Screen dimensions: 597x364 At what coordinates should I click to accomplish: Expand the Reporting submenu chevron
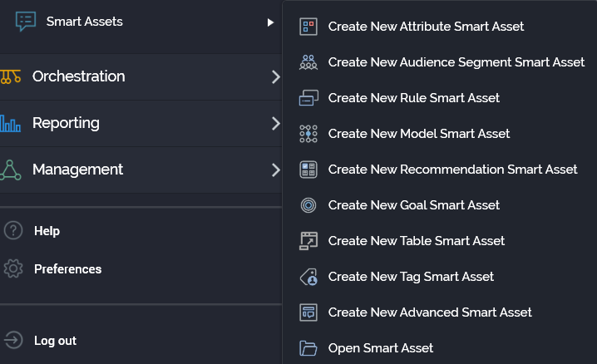[275, 123]
